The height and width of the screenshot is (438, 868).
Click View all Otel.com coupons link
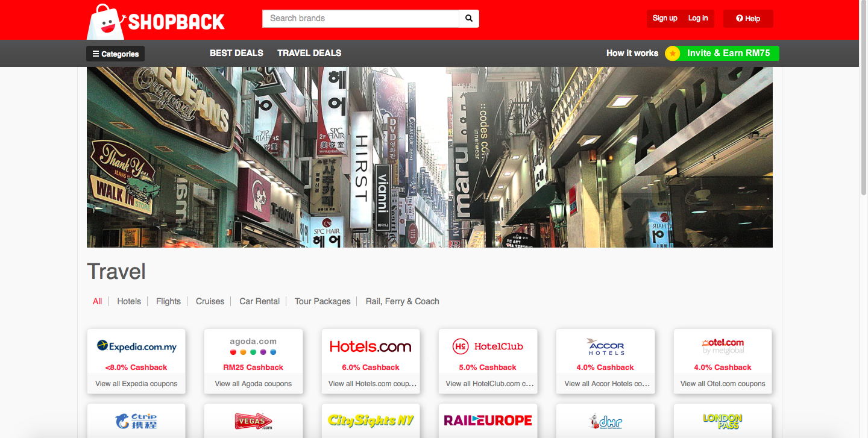coord(723,384)
